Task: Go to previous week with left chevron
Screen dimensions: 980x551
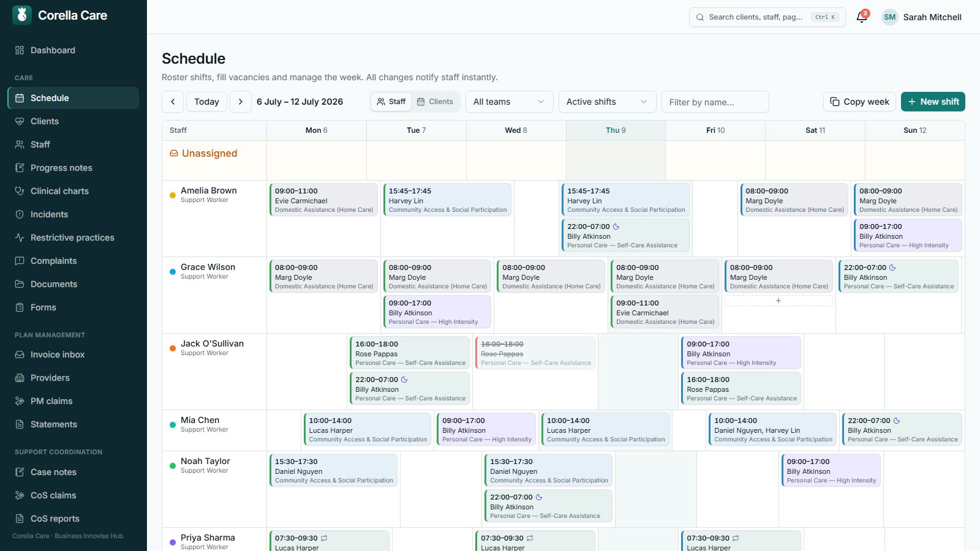Action: 173,102
